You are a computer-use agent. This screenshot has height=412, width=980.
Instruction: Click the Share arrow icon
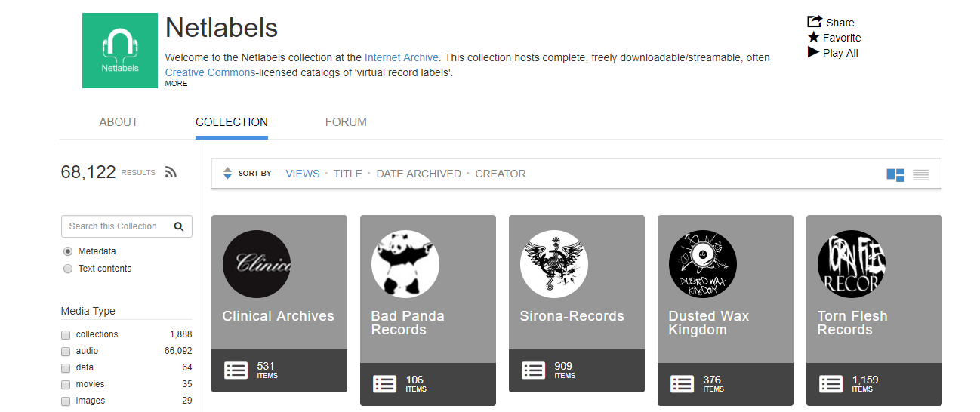pyautogui.click(x=814, y=22)
